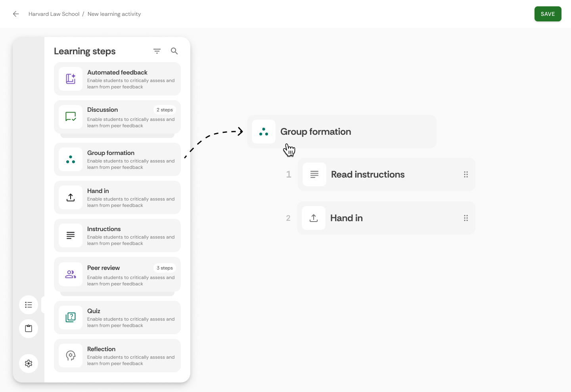Open the clipboard sidebar icon

point(29,329)
